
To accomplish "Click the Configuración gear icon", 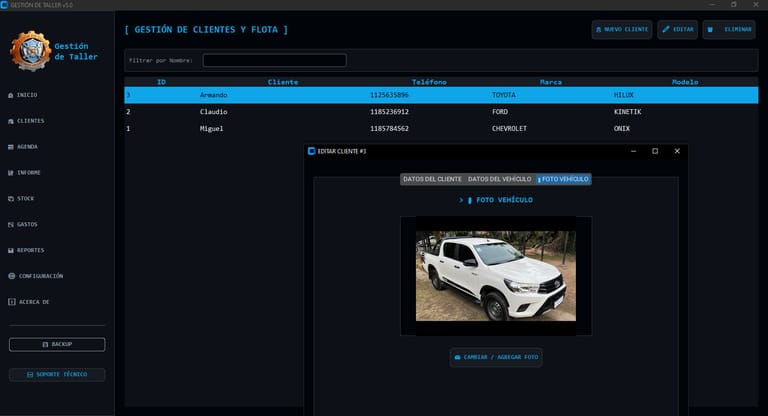I will point(10,276).
